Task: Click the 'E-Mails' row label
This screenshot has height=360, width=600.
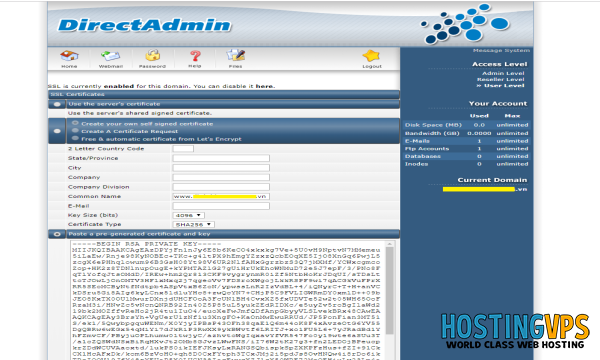Action: [417, 141]
